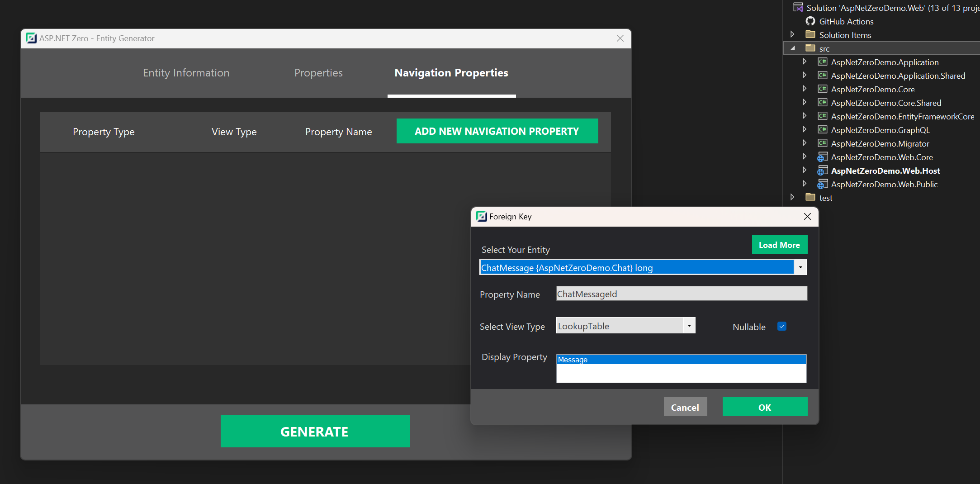Click the Solution Items folder icon
The height and width of the screenshot is (484, 980).
(810, 34)
